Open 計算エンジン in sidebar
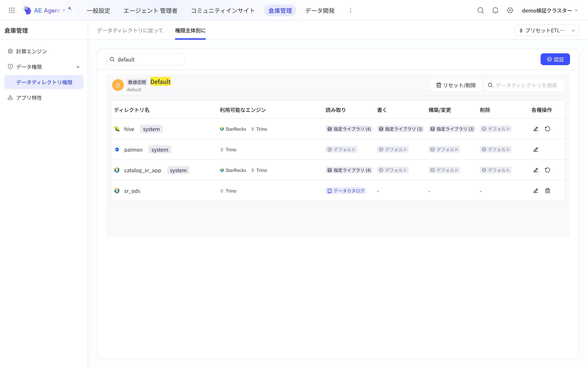 (44, 51)
